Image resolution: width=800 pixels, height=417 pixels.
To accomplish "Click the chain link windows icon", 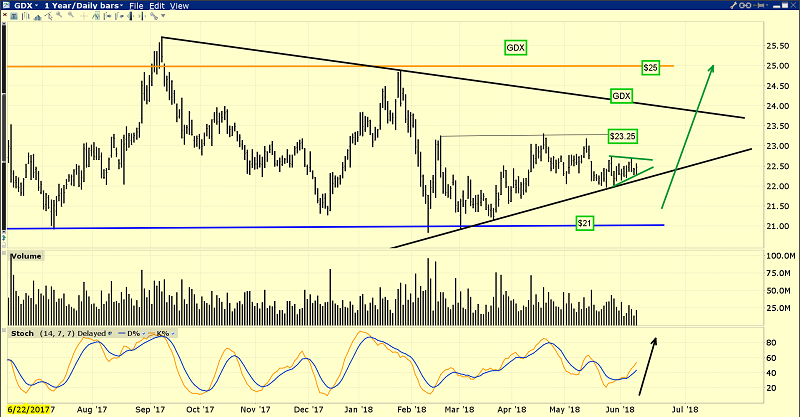I will 745,5.
